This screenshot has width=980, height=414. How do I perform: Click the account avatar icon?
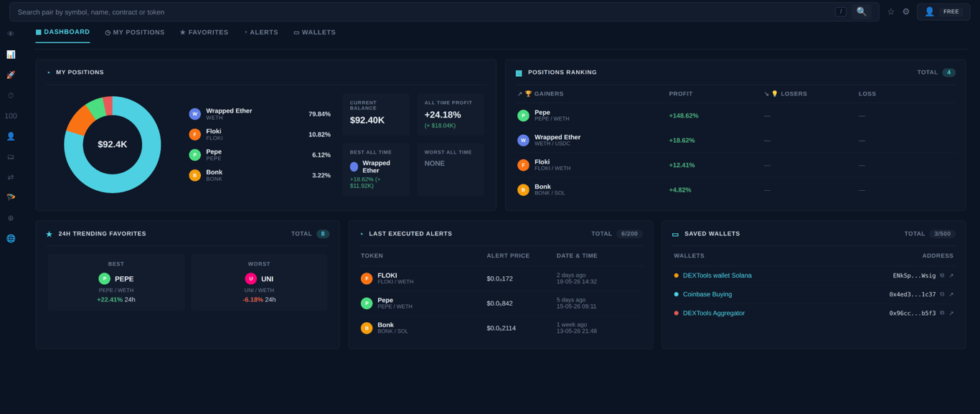tap(929, 11)
